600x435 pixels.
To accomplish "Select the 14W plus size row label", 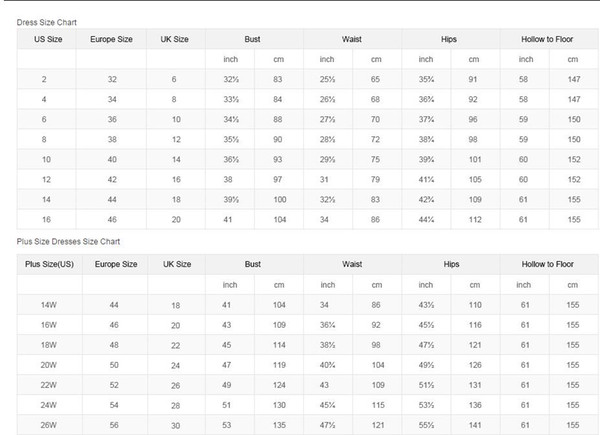I will click(x=49, y=305).
